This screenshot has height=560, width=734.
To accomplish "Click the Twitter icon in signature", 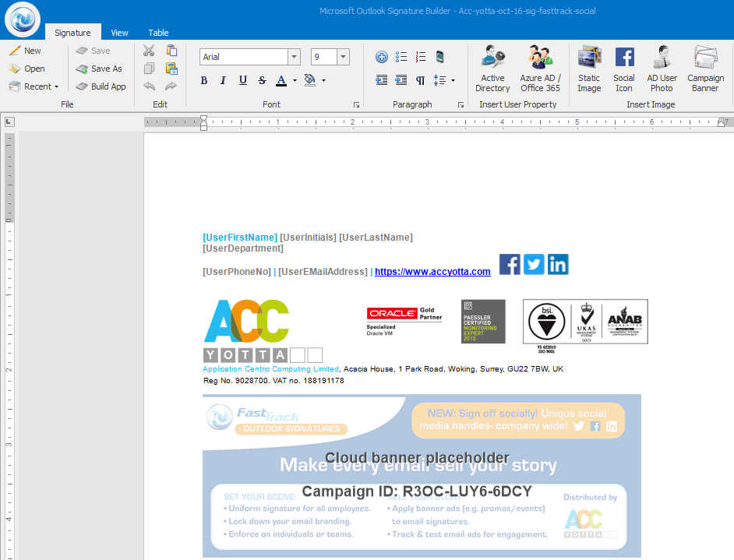I will [534, 264].
